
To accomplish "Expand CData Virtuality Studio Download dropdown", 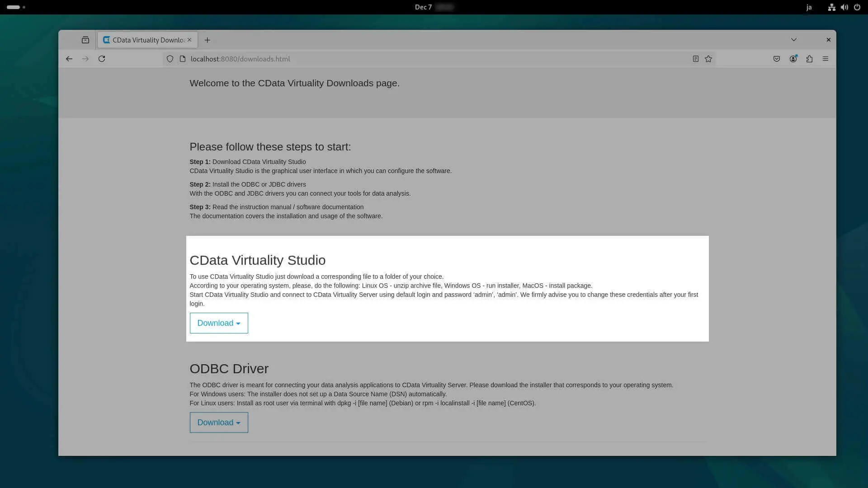I will (219, 323).
